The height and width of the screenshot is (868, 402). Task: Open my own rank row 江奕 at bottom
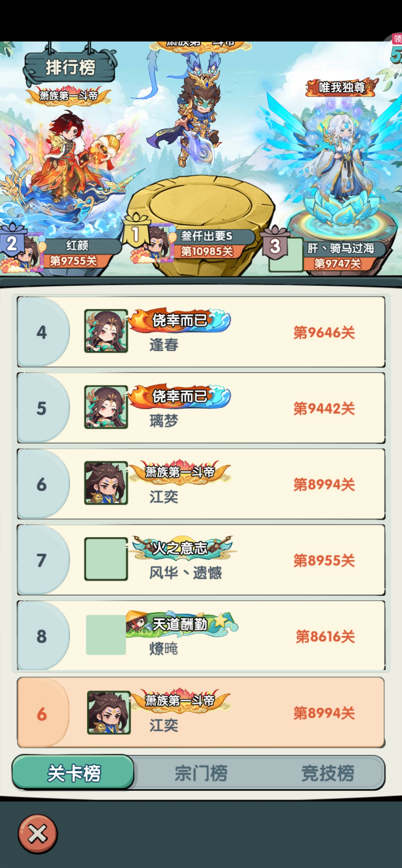201,712
